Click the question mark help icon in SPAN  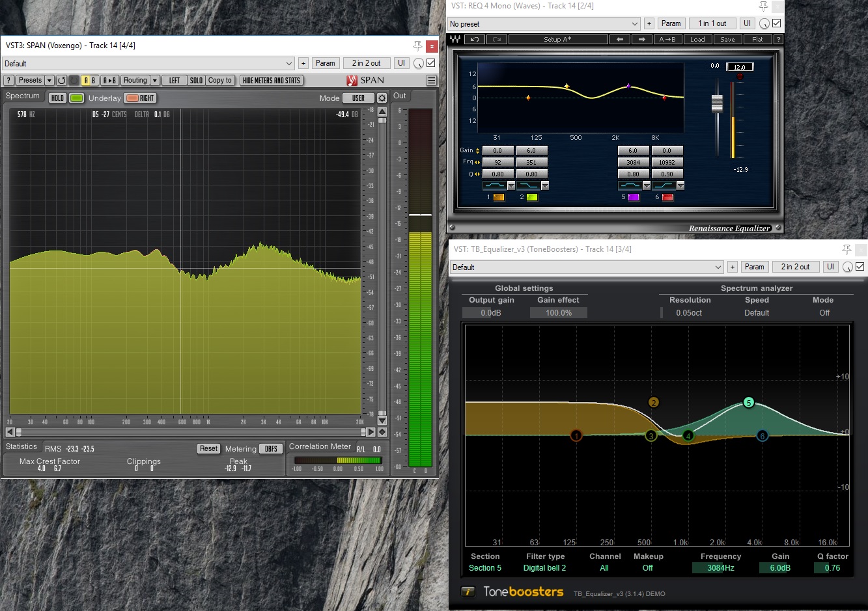tap(8, 81)
